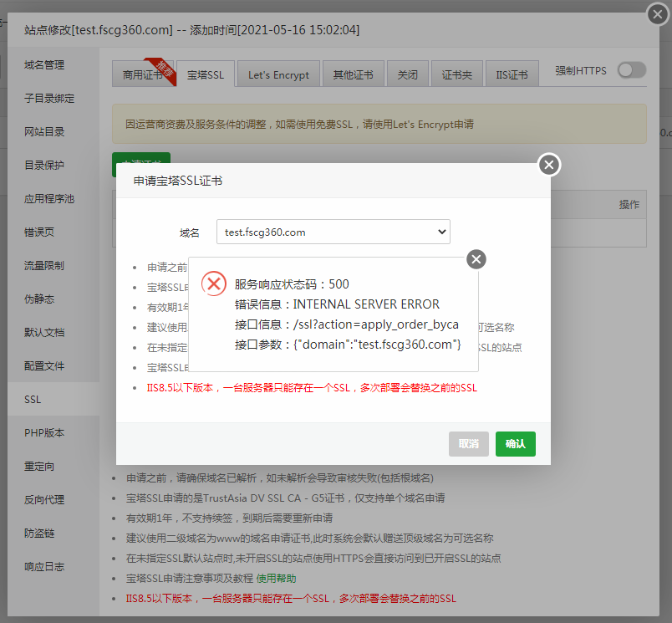Click the 服务响应状态码：500 line
The image size is (672, 623).
pos(292,283)
